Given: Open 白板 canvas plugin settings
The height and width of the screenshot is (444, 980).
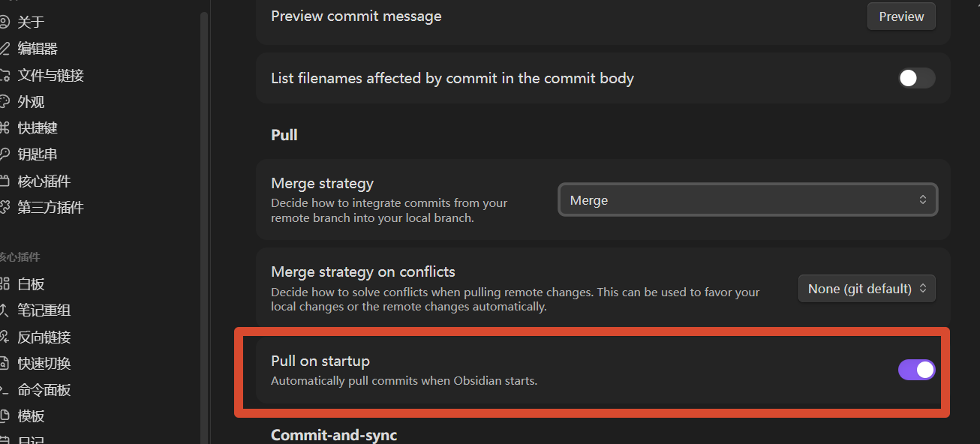Looking at the screenshot, I should [x=31, y=284].
